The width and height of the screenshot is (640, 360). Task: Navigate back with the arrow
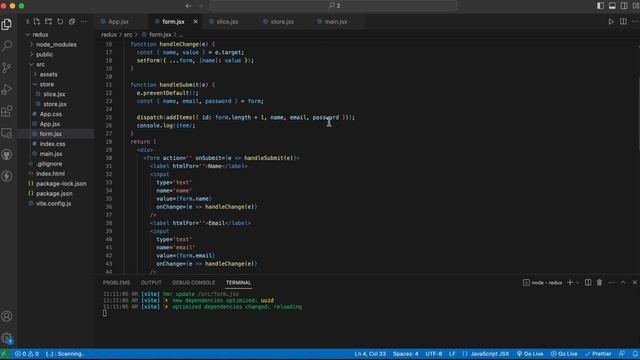188,6
